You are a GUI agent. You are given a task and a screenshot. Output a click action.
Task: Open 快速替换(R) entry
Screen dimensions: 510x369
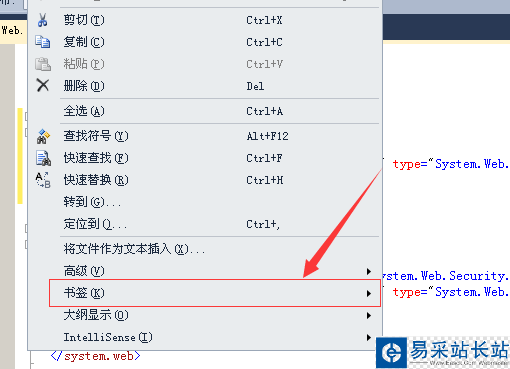point(205,180)
